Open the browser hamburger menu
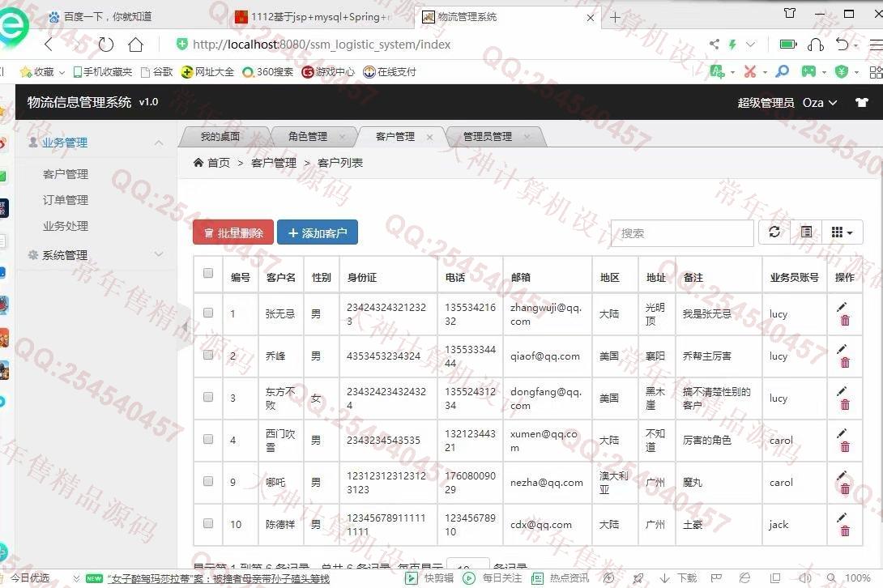This screenshot has width=883, height=588. (x=877, y=44)
